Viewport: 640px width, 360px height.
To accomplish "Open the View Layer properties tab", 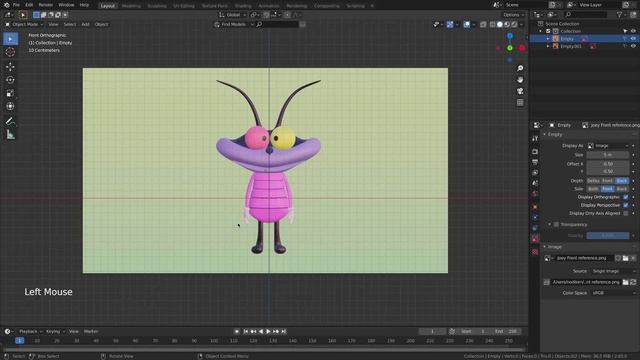I will (535, 173).
